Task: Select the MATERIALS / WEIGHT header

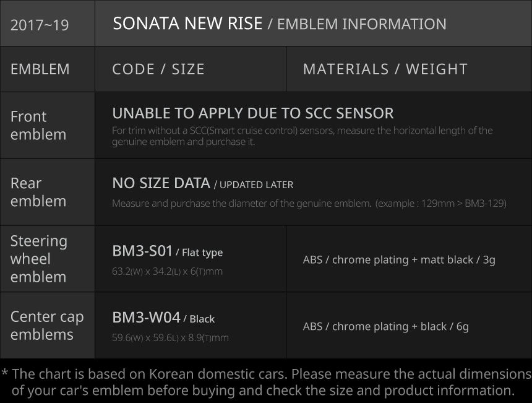Action: pos(385,69)
